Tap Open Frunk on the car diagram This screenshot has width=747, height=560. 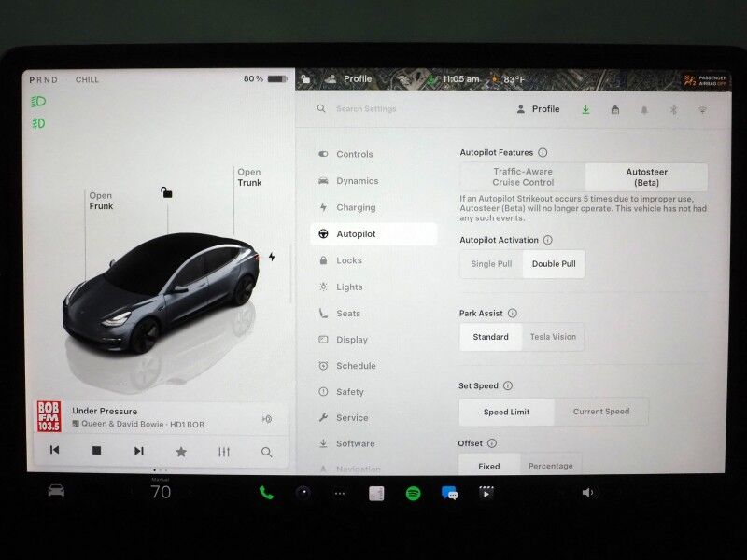[103, 201]
